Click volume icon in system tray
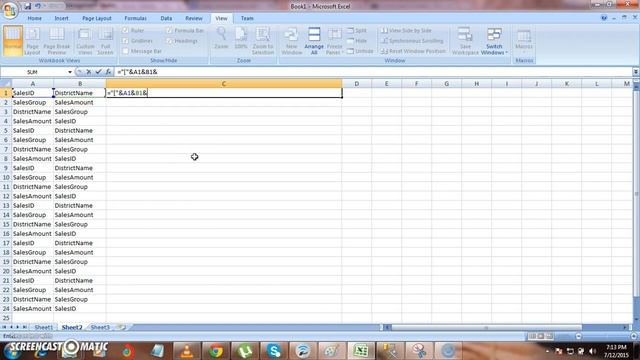The width and height of the screenshot is (640, 360). click(x=592, y=351)
